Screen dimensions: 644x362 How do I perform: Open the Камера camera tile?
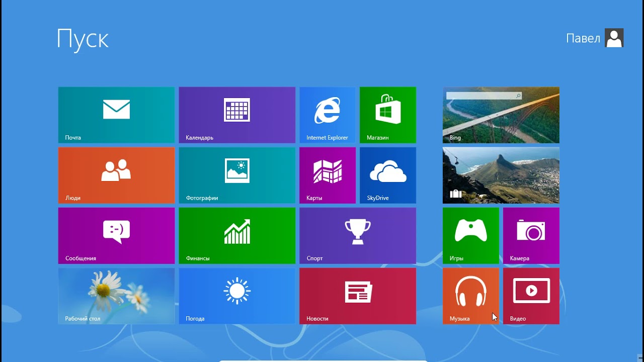[531, 236]
